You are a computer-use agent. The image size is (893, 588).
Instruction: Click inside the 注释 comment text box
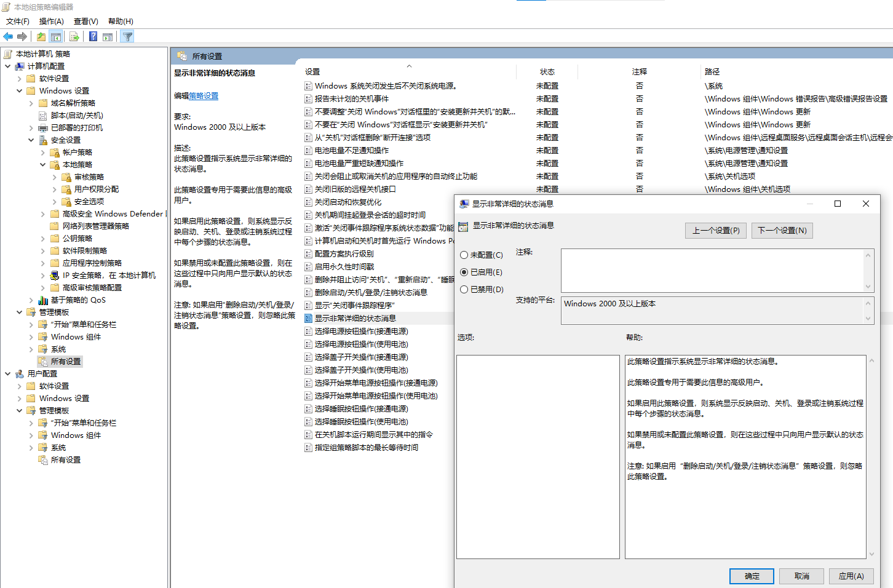point(713,271)
